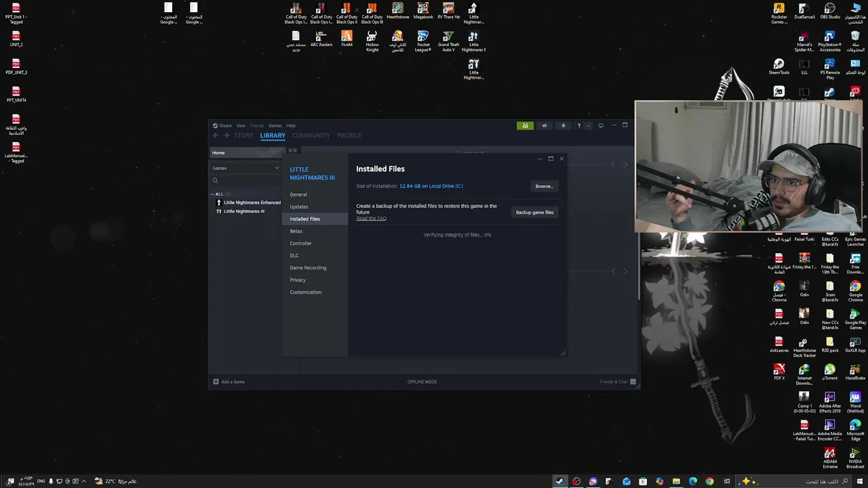Open Rockstar Games Launcher desktop icon

coord(779,13)
